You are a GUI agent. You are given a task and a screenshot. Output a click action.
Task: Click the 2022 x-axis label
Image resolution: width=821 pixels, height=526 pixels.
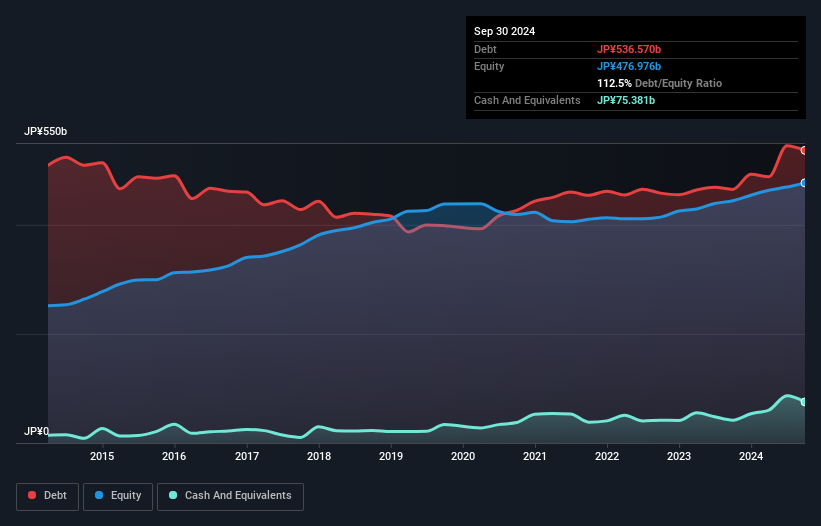click(607, 456)
